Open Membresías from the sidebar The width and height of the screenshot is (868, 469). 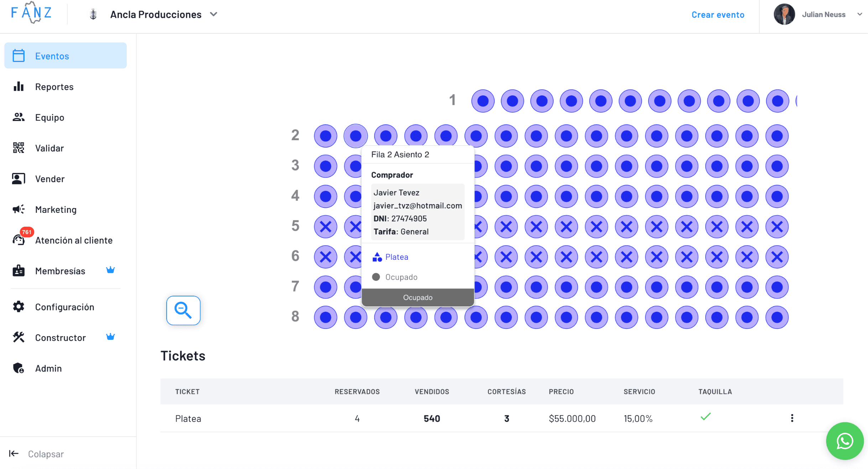click(60, 271)
